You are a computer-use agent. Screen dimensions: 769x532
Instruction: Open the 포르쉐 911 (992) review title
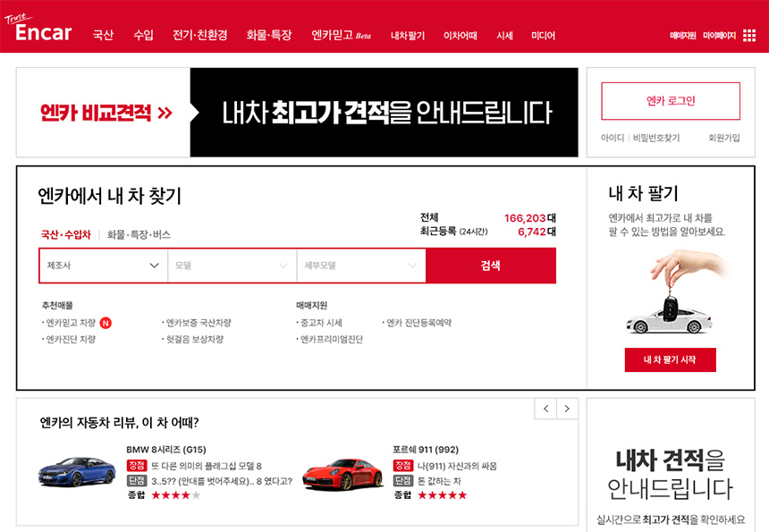pyautogui.click(x=426, y=450)
